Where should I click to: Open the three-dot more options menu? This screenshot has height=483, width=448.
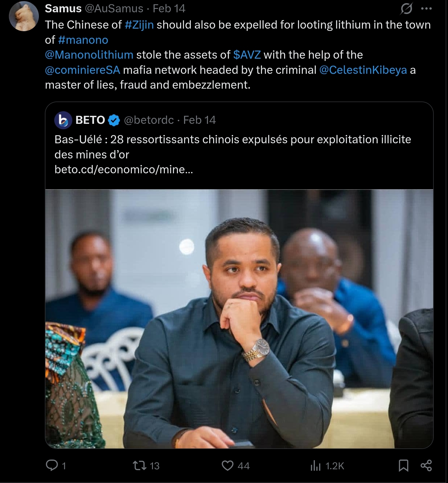426,9
